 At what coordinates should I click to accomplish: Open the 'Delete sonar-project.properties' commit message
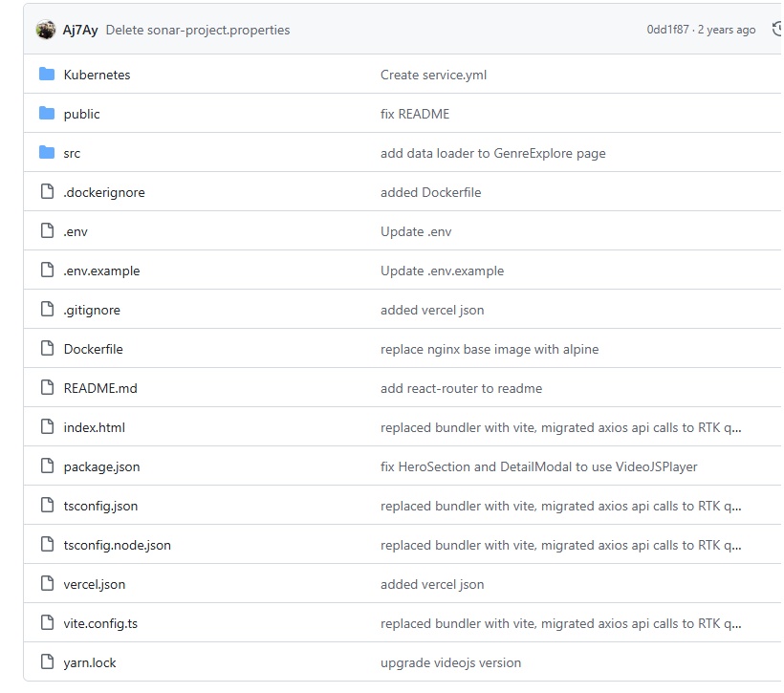pos(197,30)
